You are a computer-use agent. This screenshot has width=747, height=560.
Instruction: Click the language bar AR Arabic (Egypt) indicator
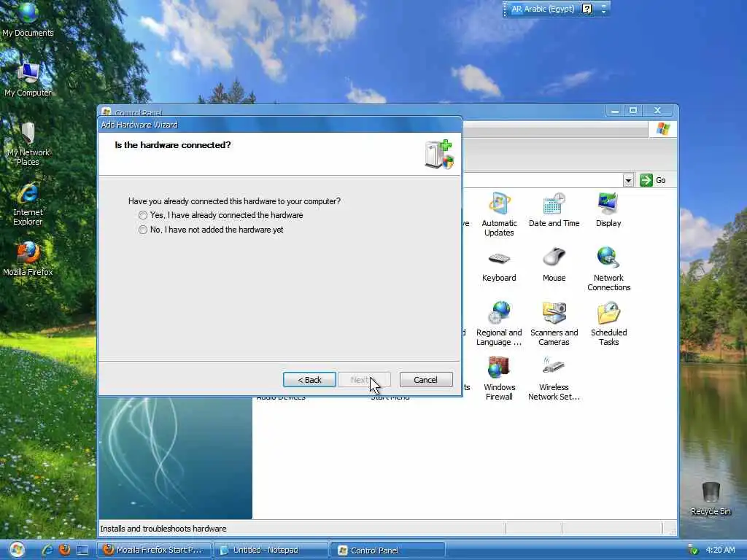pyautogui.click(x=543, y=9)
